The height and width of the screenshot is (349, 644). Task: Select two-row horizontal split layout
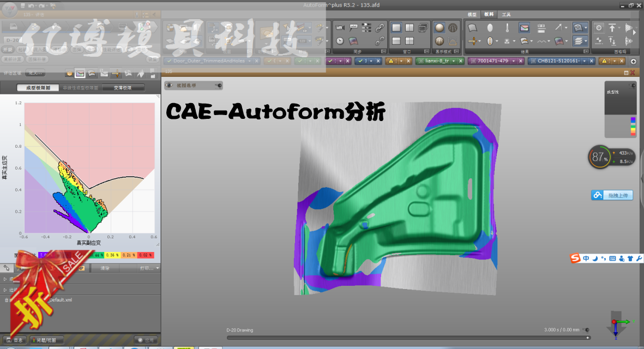(396, 41)
